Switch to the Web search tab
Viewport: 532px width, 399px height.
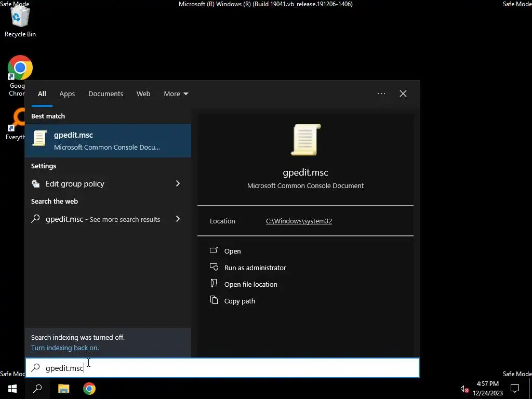143,94
